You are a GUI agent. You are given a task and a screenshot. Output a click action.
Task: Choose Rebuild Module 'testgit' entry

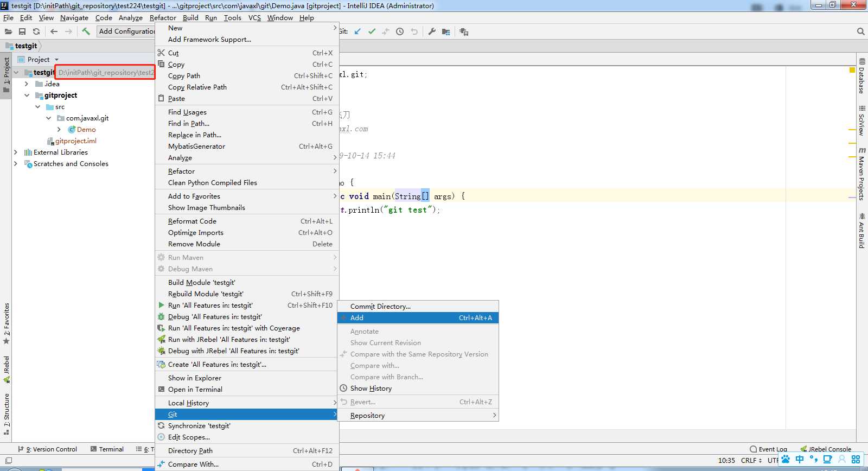click(247, 294)
